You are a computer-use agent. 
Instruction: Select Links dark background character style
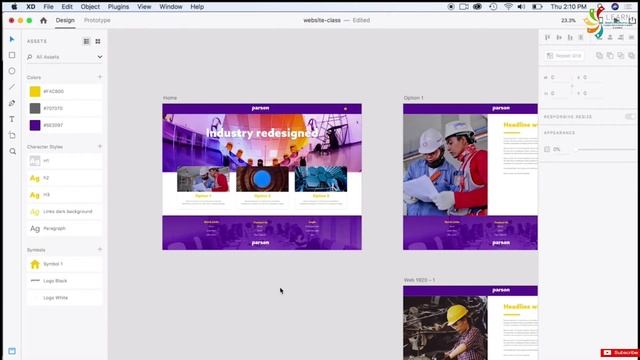point(64,212)
